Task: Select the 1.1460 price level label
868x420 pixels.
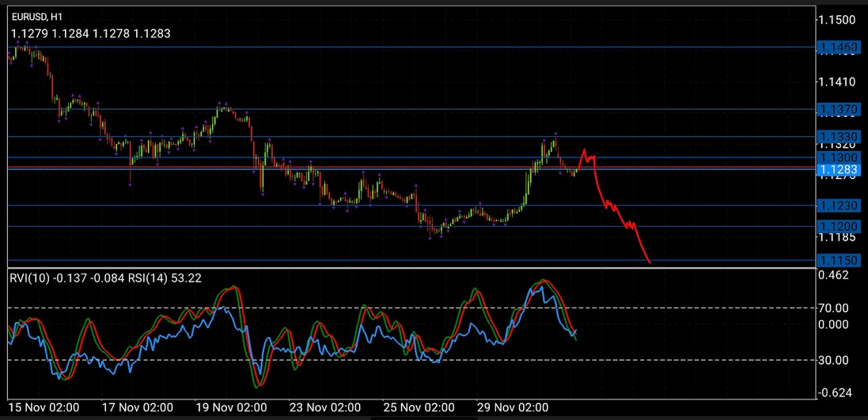Action: 838,48
